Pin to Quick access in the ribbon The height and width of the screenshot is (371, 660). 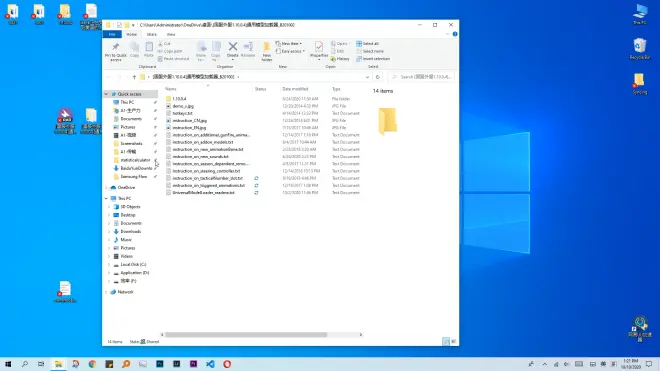116,51
